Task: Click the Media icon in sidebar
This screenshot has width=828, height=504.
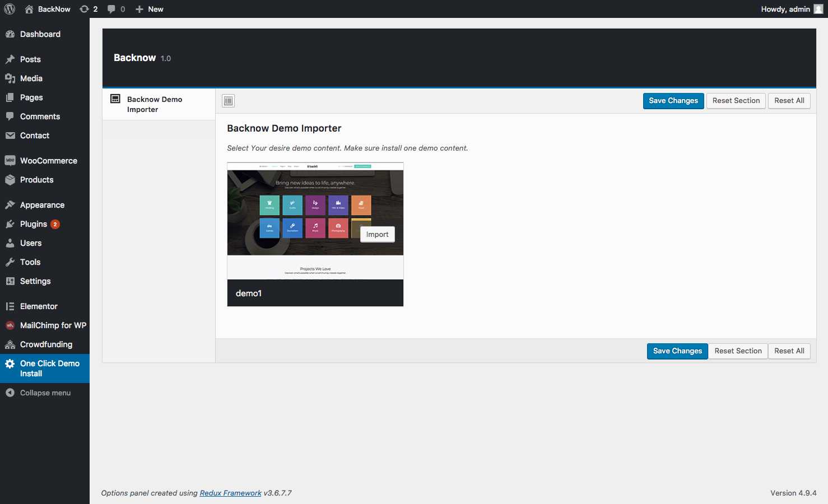Action: [10, 78]
